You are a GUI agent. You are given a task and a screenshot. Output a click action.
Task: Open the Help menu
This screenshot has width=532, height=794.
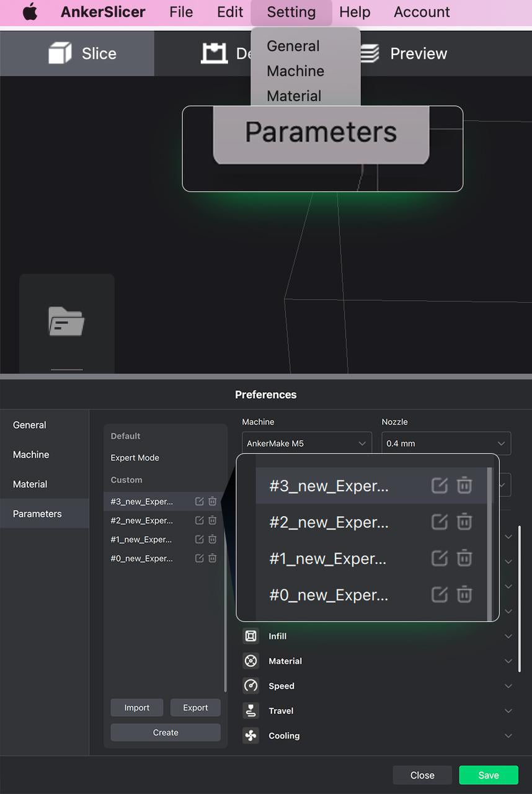click(355, 12)
